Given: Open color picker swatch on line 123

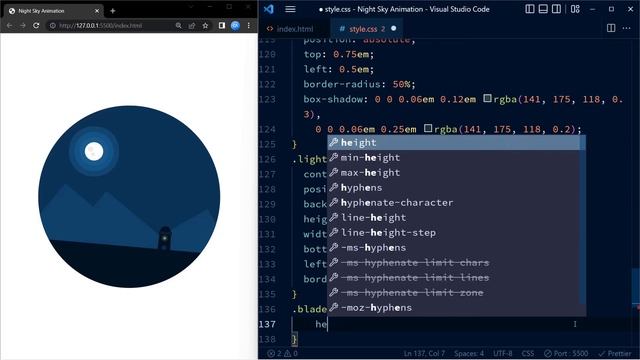Looking at the screenshot, I should coord(487,98).
